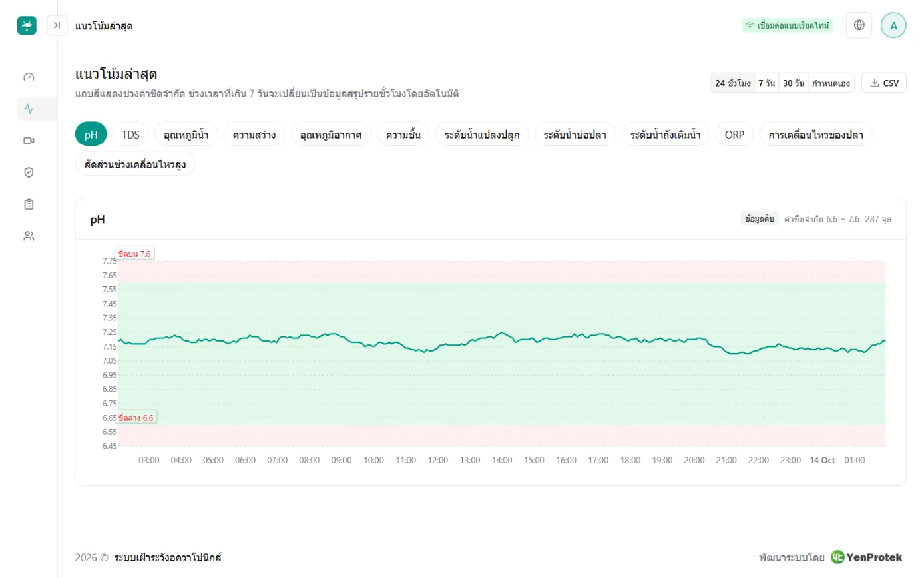Expand the sidebar with arrow button
The height and width of the screenshot is (578, 924).
point(57,25)
